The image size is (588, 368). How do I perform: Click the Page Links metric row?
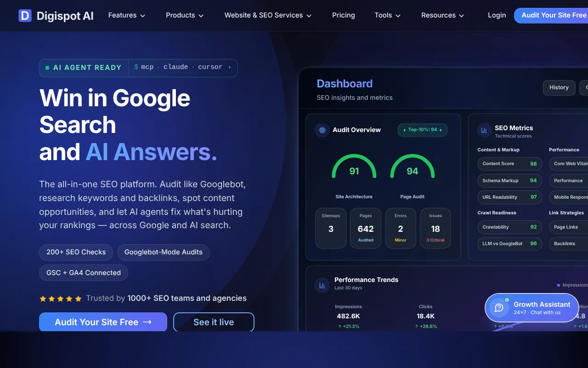point(569,227)
